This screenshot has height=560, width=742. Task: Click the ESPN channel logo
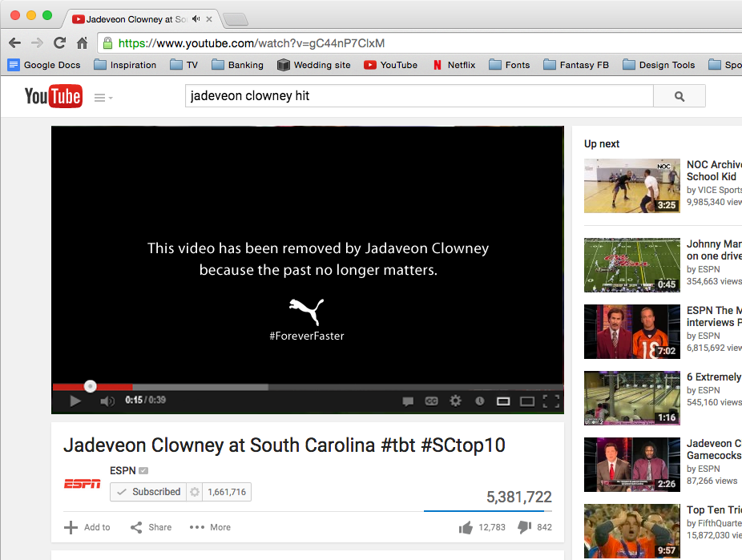click(83, 483)
